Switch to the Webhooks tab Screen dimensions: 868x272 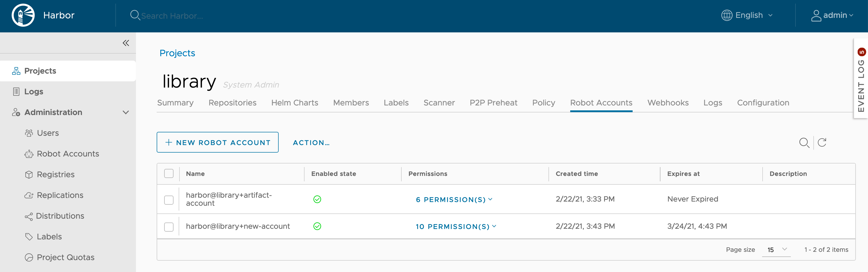[668, 103]
